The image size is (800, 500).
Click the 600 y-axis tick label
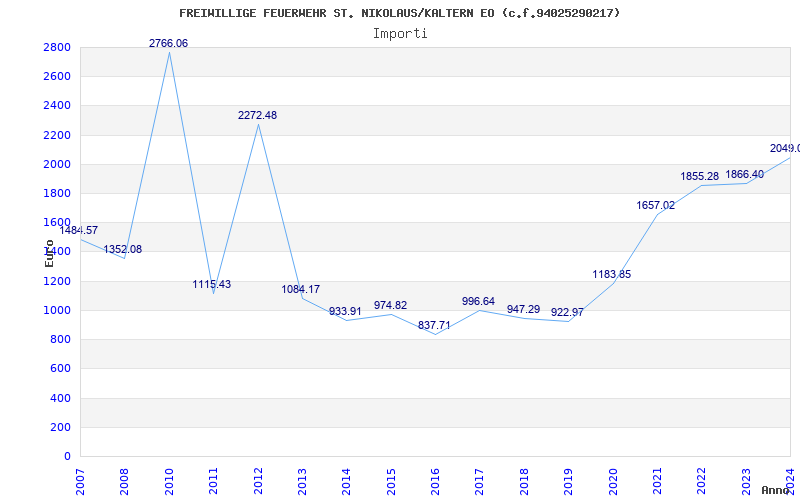63,368
